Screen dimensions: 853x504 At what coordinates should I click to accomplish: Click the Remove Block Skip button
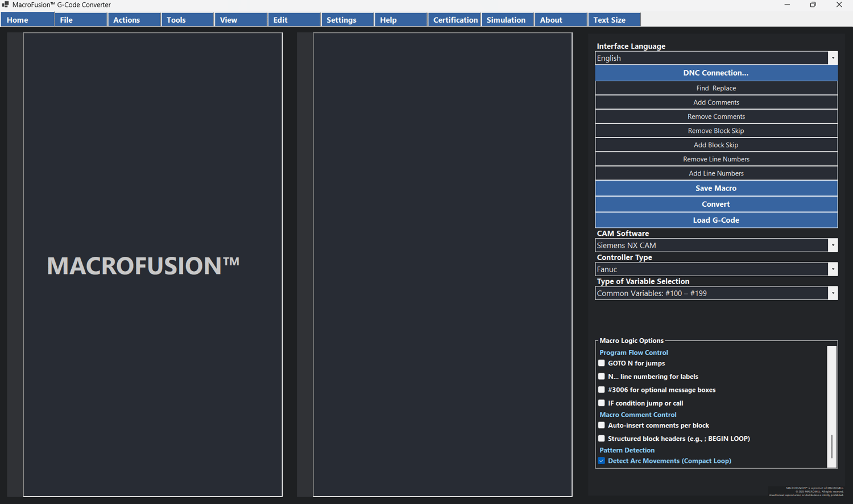coord(716,131)
